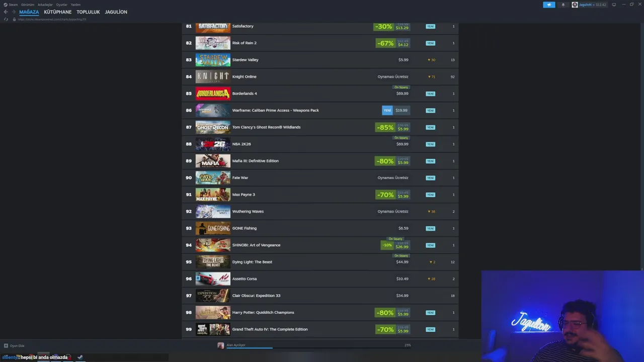Screen dimensions: 644x362
Task: Click the -80% discount on Mafia III
Action: pyautogui.click(x=385, y=161)
